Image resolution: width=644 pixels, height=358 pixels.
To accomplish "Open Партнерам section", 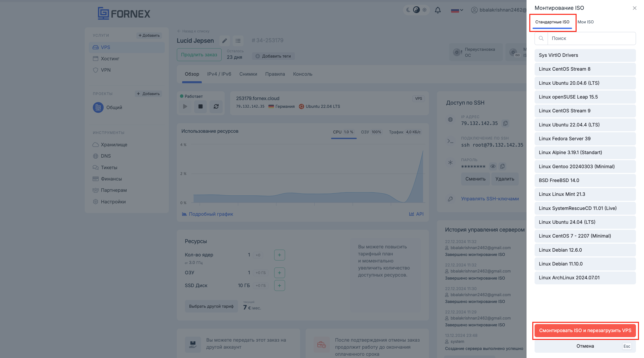I will [110, 190].
